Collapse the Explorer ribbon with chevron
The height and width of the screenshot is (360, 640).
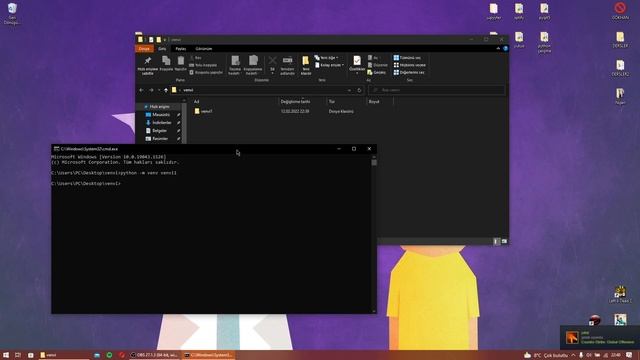(498, 49)
